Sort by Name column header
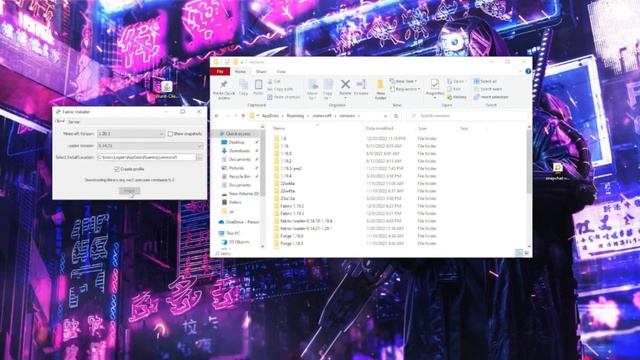The height and width of the screenshot is (360, 640). [x=279, y=128]
